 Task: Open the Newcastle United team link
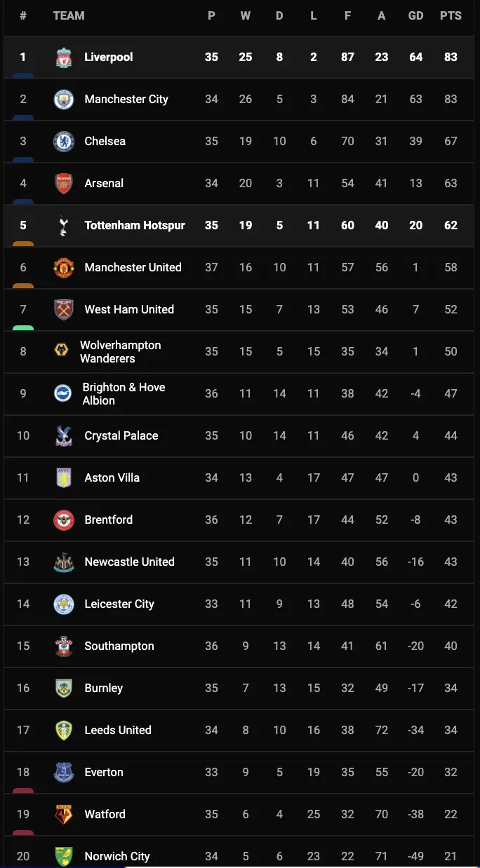(129, 562)
